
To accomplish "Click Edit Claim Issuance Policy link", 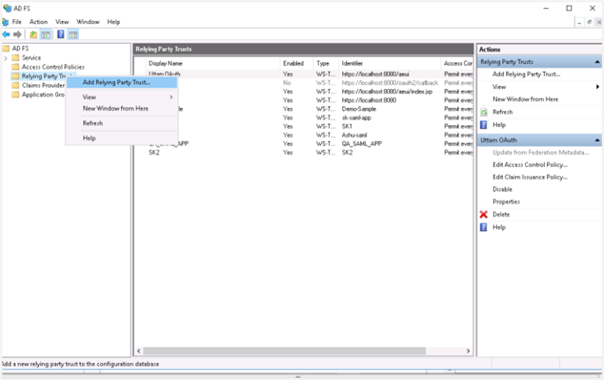I will coord(530,177).
